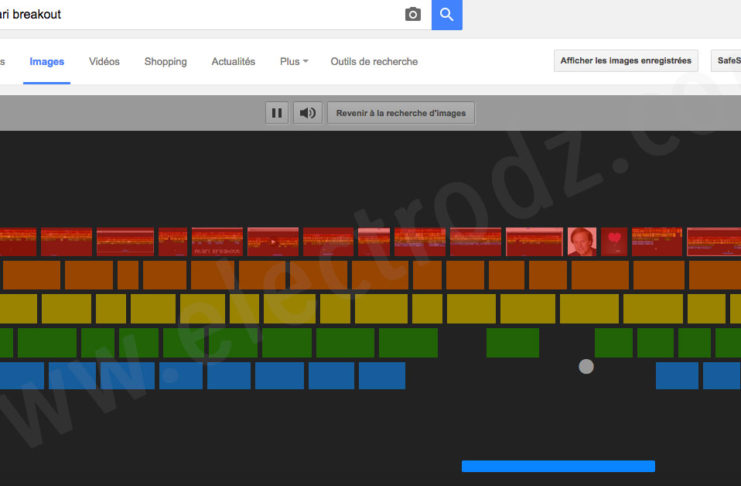This screenshot has height=486, width=741.
Task: Pause the Breakout game
Action: click(x=277, y=113)
